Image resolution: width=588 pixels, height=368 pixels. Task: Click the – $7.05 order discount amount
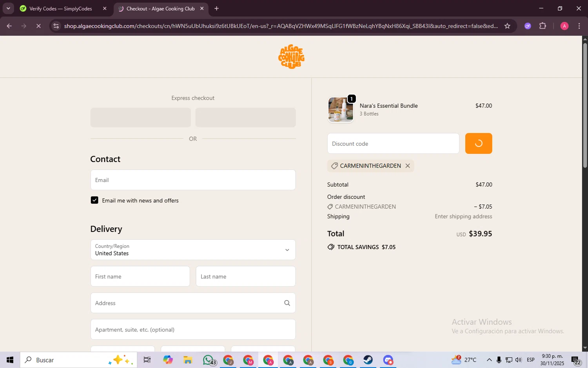pyautogui.click(x=483, y=206)
